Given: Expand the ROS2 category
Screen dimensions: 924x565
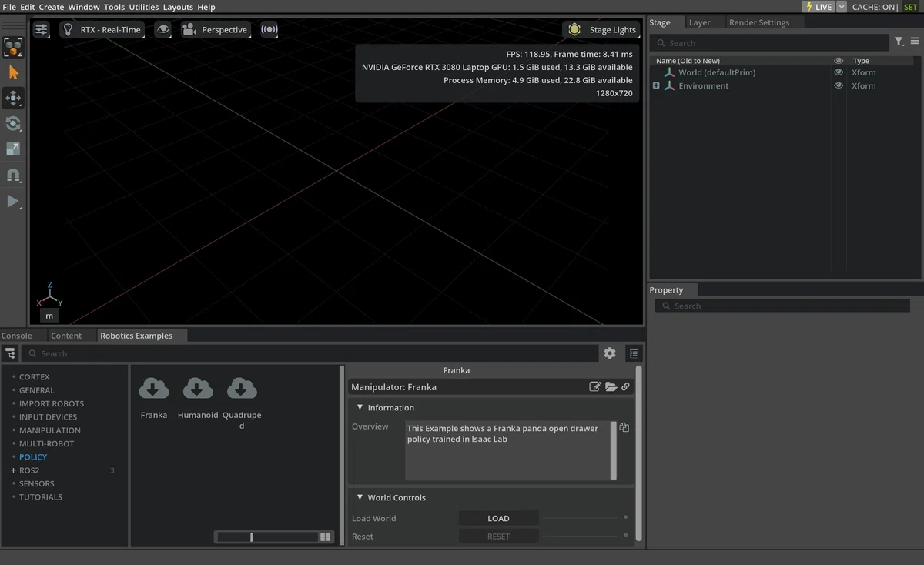Looking at the screenshot, I should click(x=13, y=470).
